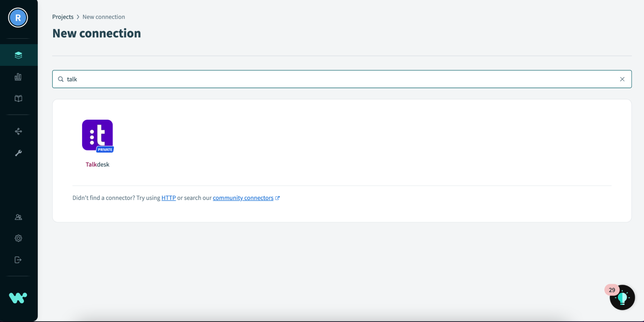Open the user avatar R profile
The height and width of the screenshot is (322, 644).
tap(18, 18)
